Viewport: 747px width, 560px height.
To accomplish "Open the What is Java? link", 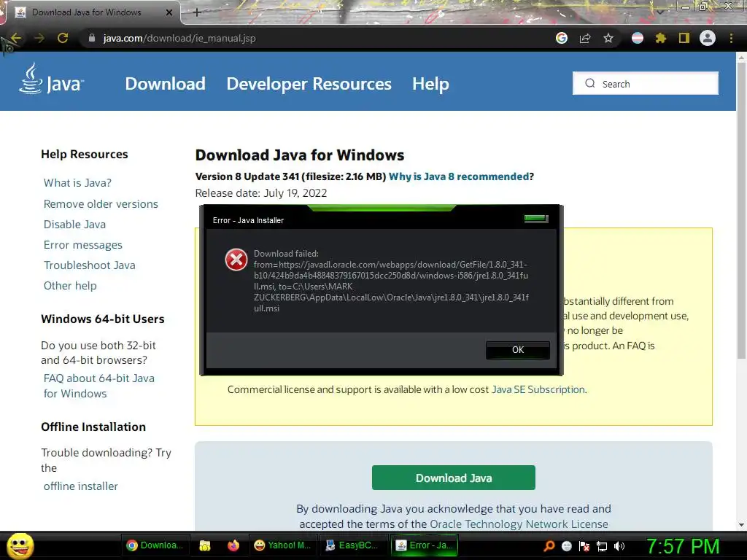I will coord(77,183).
